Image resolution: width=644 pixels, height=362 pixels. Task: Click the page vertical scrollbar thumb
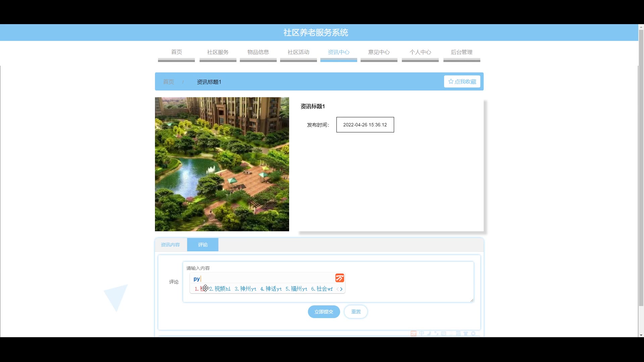pyautogui.click(x=641, y=168)
